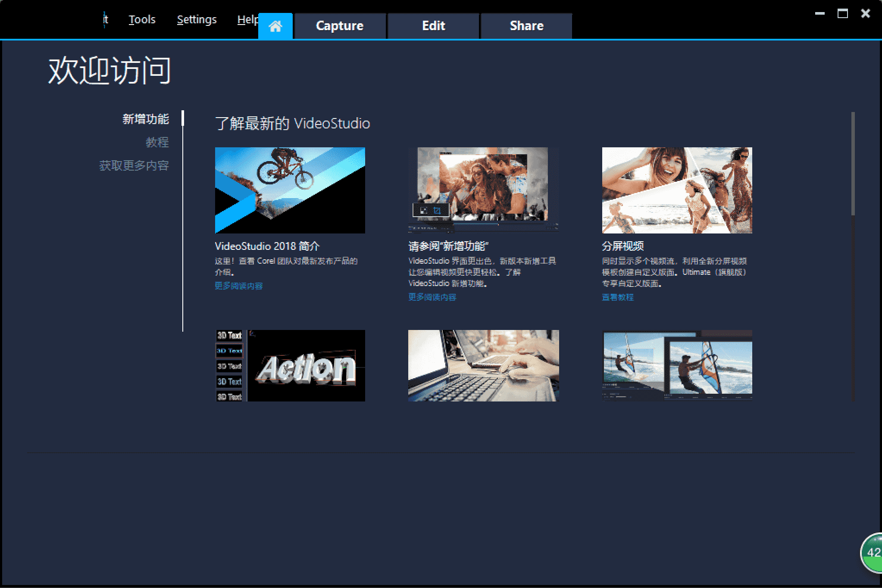Open the Tools menu
This screenshot has height=588, width=882.
(x=142, y=19)
